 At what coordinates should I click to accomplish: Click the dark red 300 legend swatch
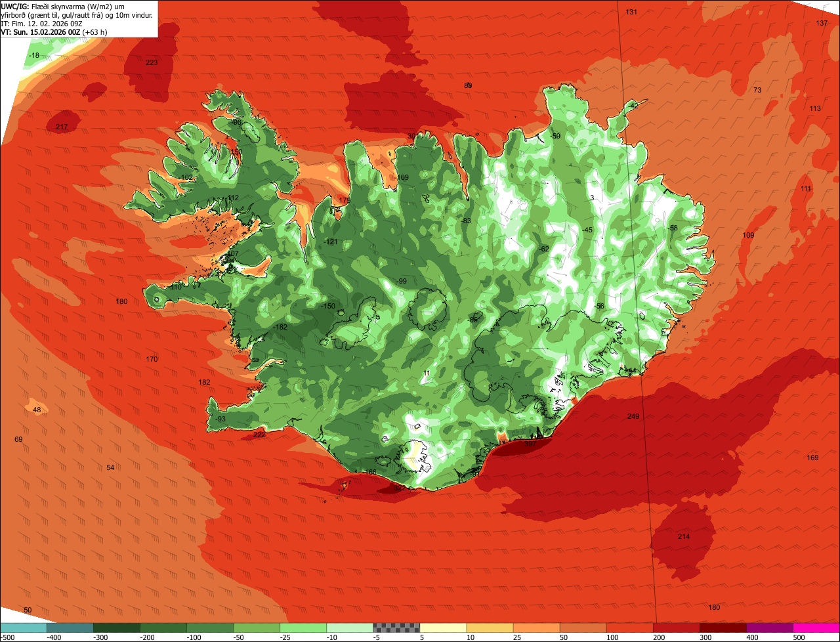click(x=723, y=627)
